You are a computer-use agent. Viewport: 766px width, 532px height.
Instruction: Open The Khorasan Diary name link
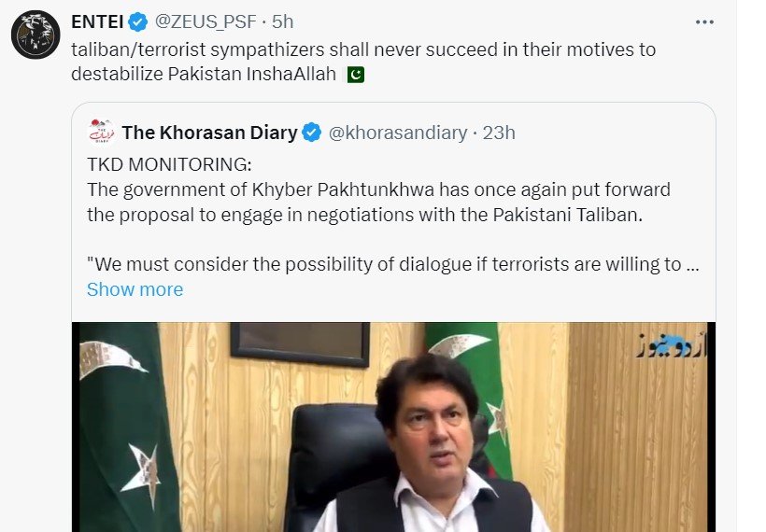(209, 133)
